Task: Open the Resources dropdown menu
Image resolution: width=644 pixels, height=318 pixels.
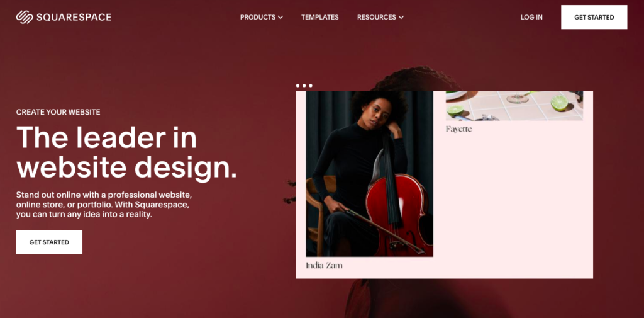Action: click(x=380, y=17)
